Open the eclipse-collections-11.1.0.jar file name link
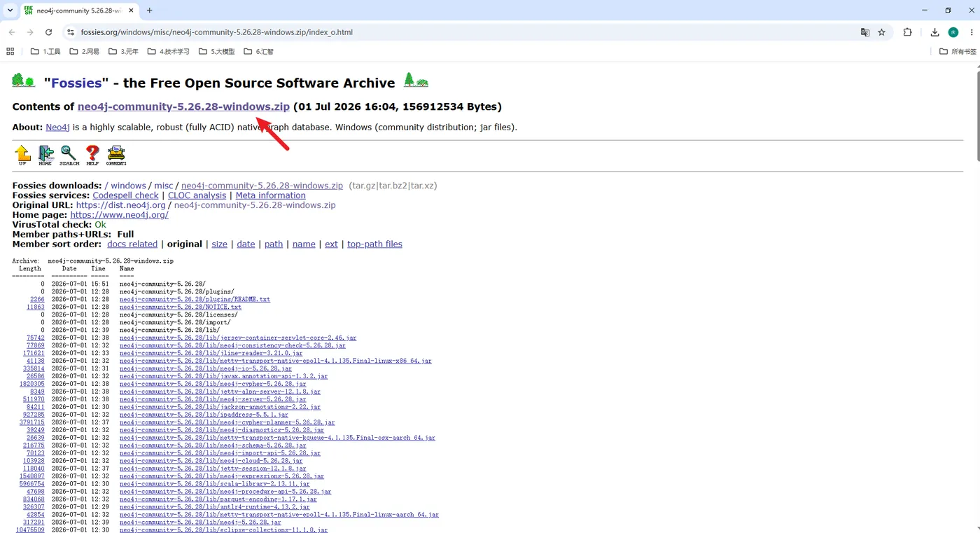 224,530
